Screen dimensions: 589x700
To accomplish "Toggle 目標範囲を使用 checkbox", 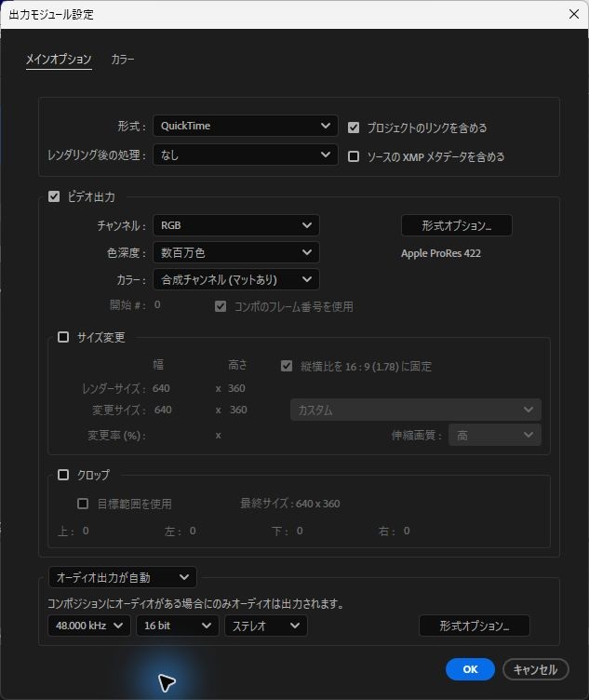I will (83, 504).
